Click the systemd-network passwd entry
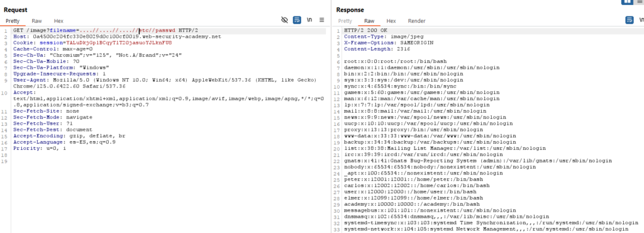Screen dimensions: 644x233 pos(486,229)
